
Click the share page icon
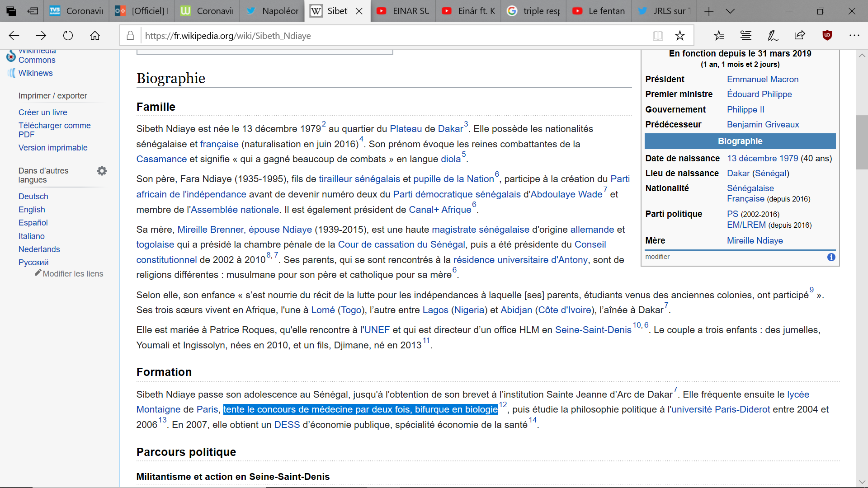click(800, 36)
